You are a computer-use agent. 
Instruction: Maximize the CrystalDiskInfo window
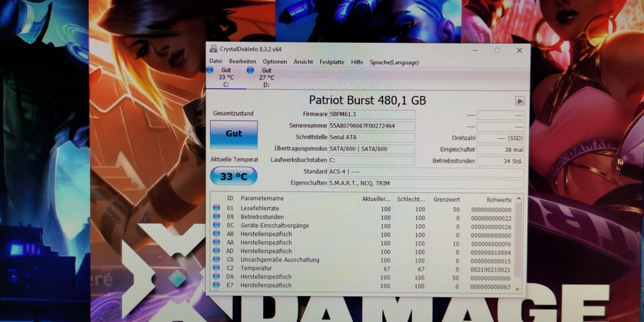[497, 50]
